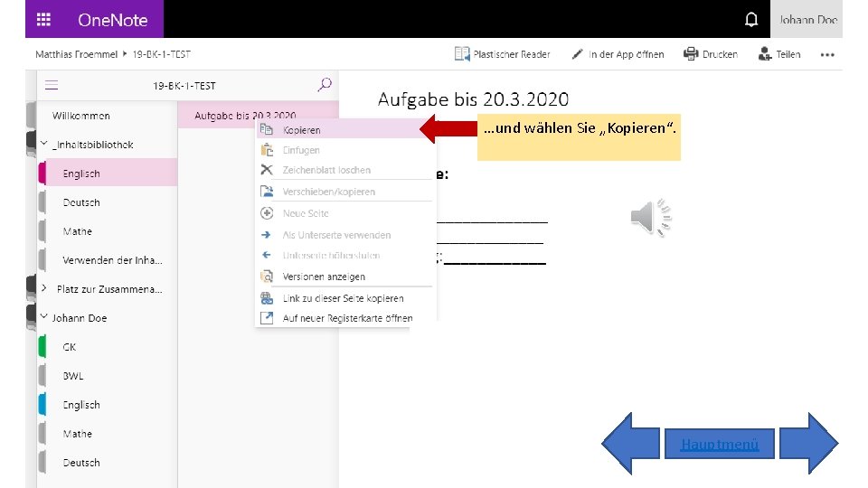Click the Matthias Froemmel breadcrumb
Viewport: 868px width, 488px height.
76,54
